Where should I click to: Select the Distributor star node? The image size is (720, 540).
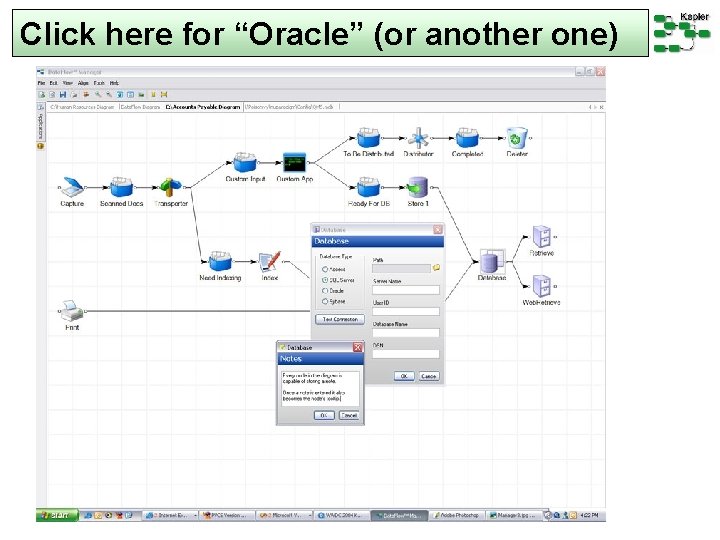click(x=418, y=137)
